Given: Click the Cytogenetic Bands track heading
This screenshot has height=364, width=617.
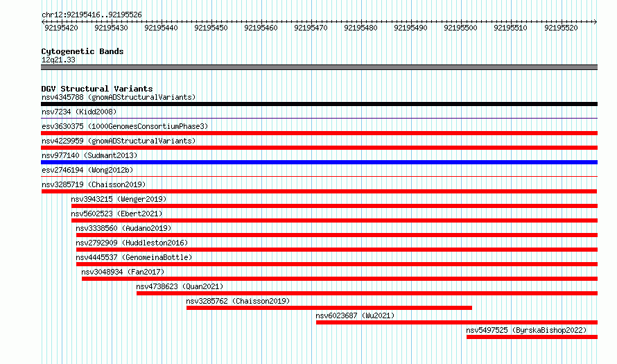Looking at the screenshot, I should pos(82,51).
